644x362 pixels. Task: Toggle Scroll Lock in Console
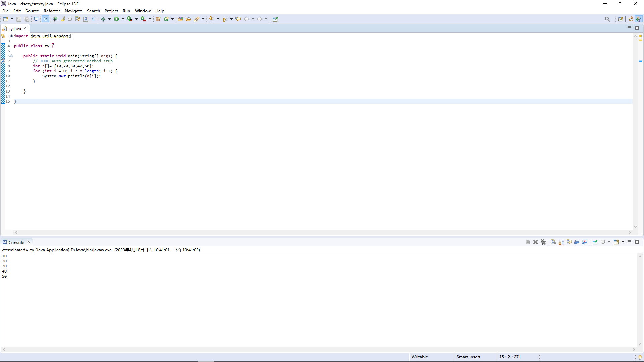(x=561, y=242)
